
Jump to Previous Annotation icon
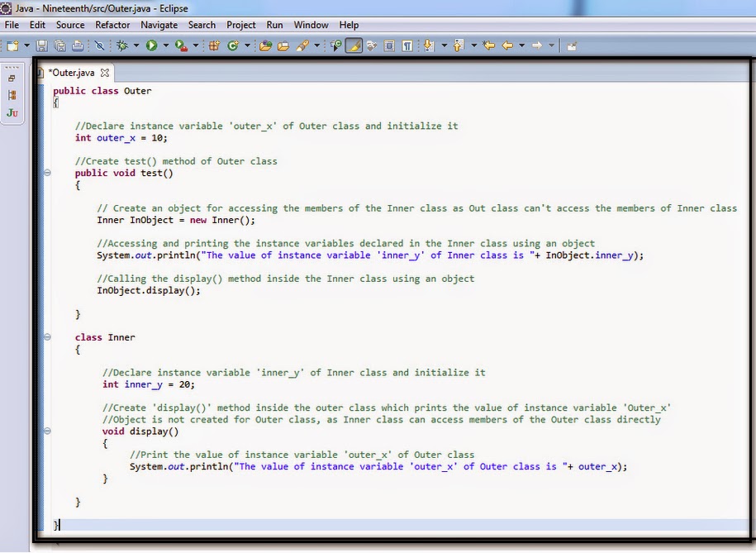coord(459,45)
